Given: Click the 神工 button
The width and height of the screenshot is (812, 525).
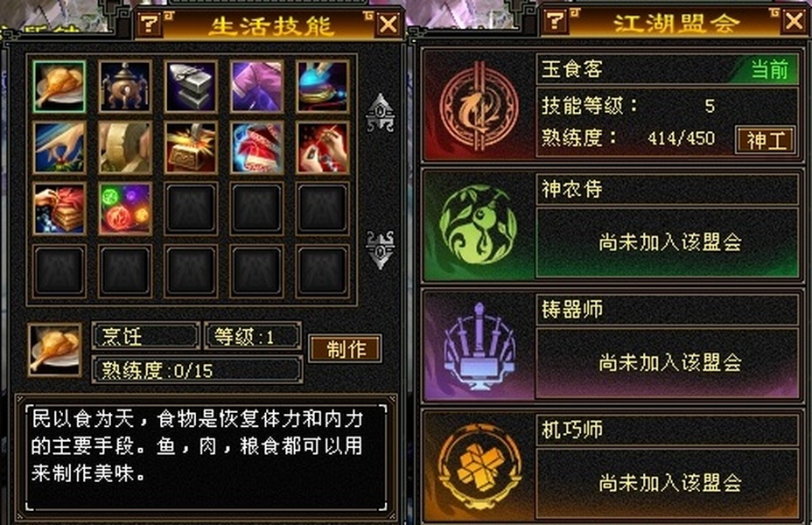Looking at the screenshot, I should [x=766, y=140].
